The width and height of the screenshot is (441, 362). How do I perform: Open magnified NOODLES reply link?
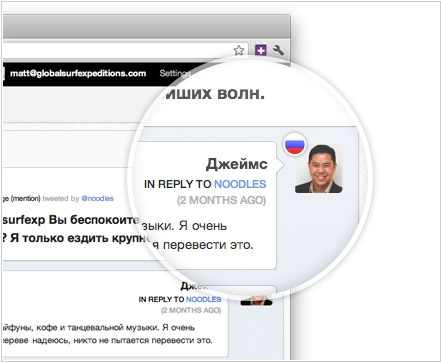pyautogui.click(x=240, y=184)
